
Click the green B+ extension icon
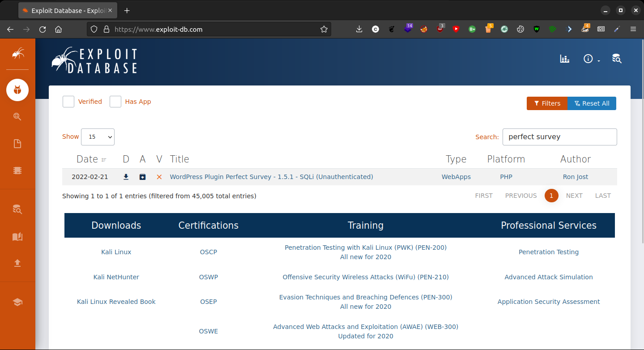(472, 29)
